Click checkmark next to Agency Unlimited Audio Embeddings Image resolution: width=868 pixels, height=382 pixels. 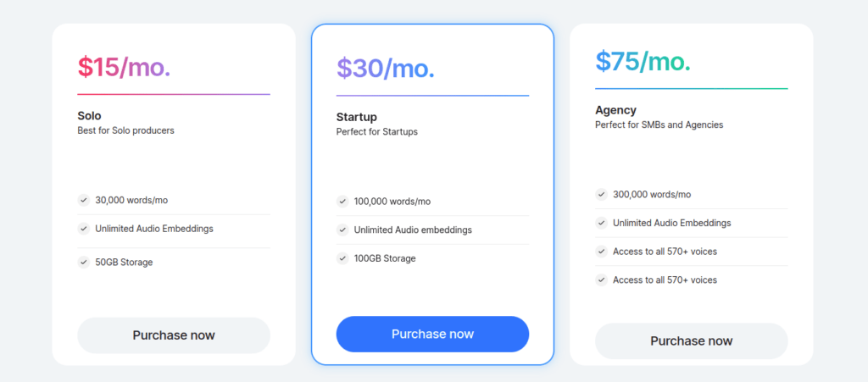click(x=601, y=223)
